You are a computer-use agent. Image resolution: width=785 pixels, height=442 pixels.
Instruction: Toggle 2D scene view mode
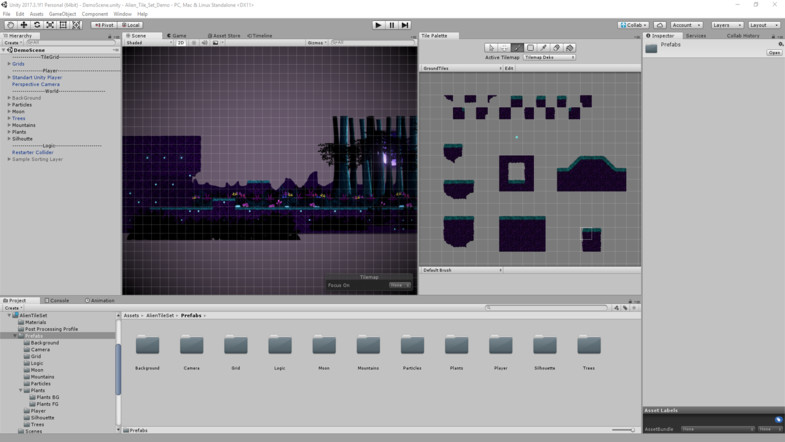click(x=181, y=43)
